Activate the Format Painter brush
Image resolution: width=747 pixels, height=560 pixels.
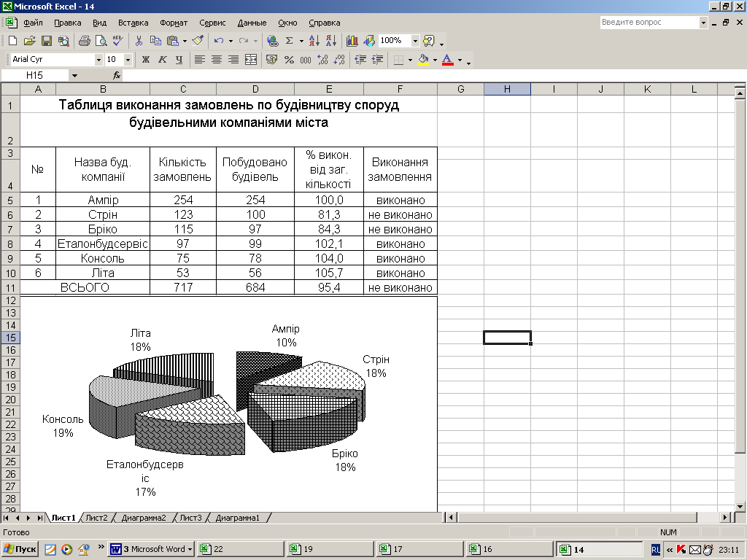point(198,41)
